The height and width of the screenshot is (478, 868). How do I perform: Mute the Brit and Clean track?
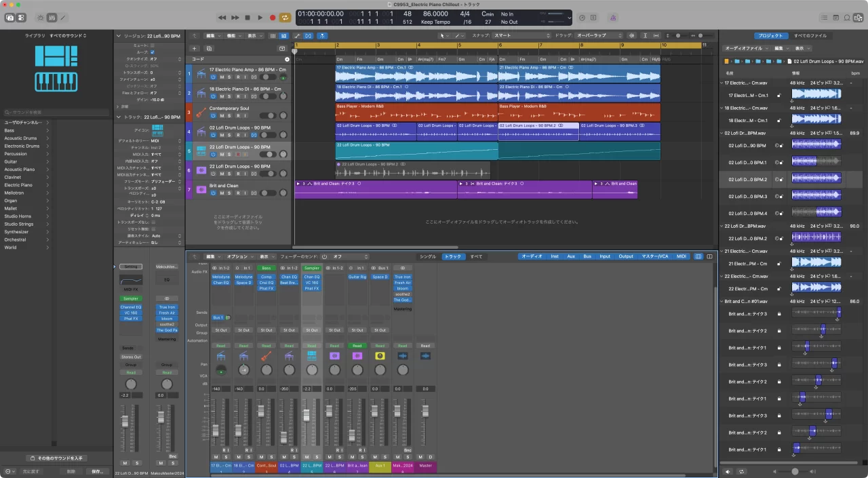[221, 193]
